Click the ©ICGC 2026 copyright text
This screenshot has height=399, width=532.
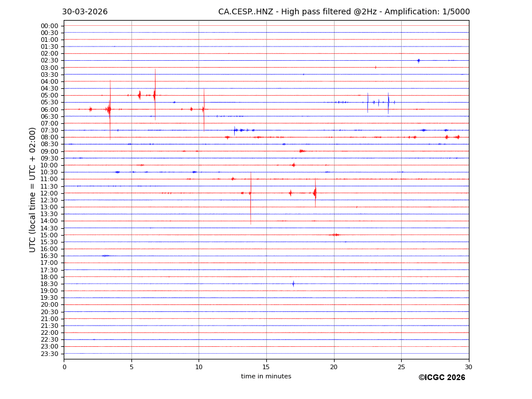pyautogui.click(x=441, y=377)
